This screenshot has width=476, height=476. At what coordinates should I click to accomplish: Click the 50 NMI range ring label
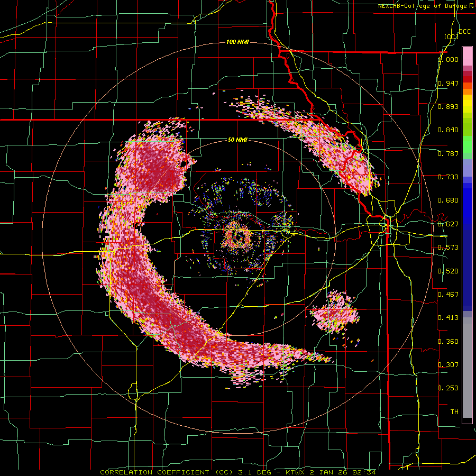point(237,140)
